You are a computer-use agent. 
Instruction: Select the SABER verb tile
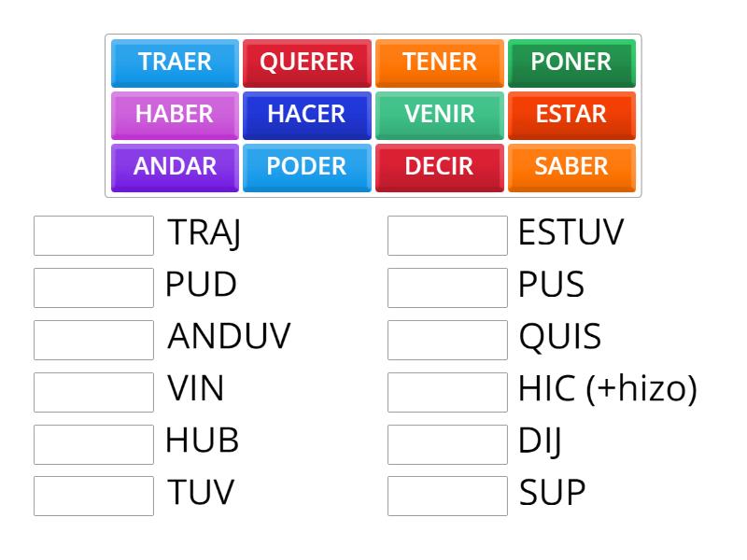(x=571, y=166)
